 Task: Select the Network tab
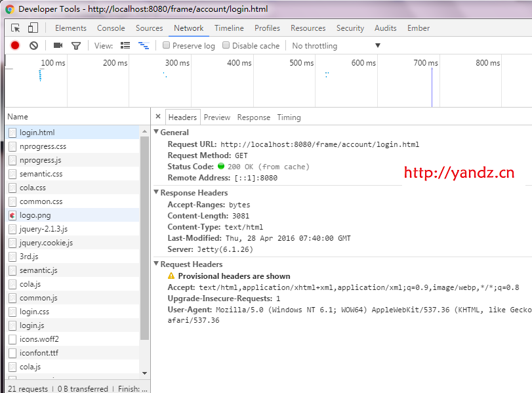point(189,28)
